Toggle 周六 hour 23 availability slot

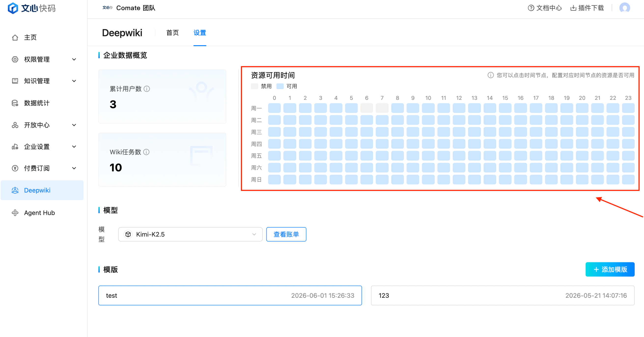click(628, 168)
